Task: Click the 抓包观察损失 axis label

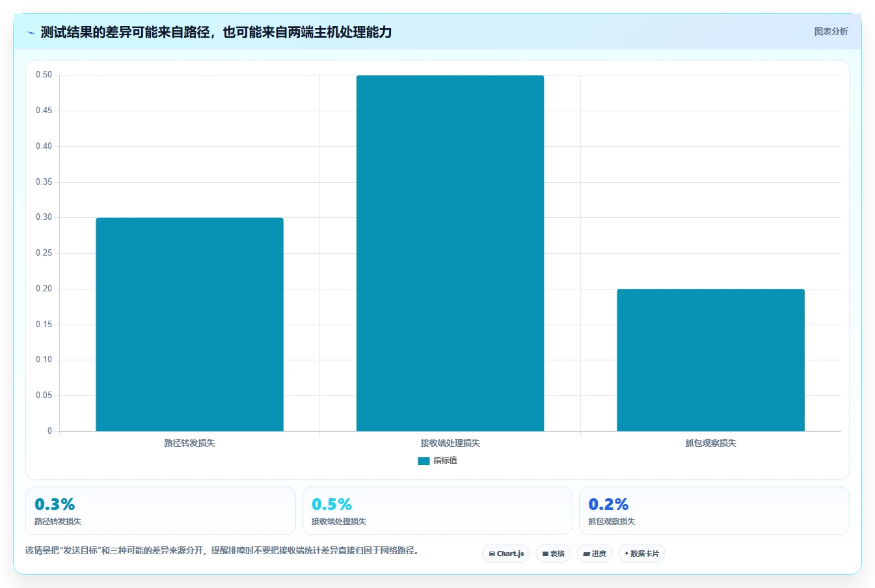Action: tap(710, 443)
